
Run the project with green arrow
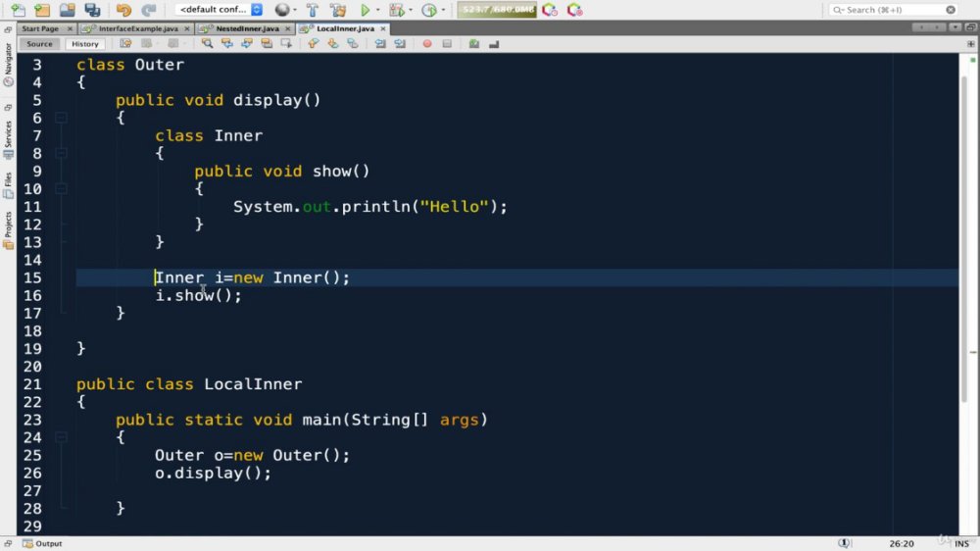tap(366, 10)
